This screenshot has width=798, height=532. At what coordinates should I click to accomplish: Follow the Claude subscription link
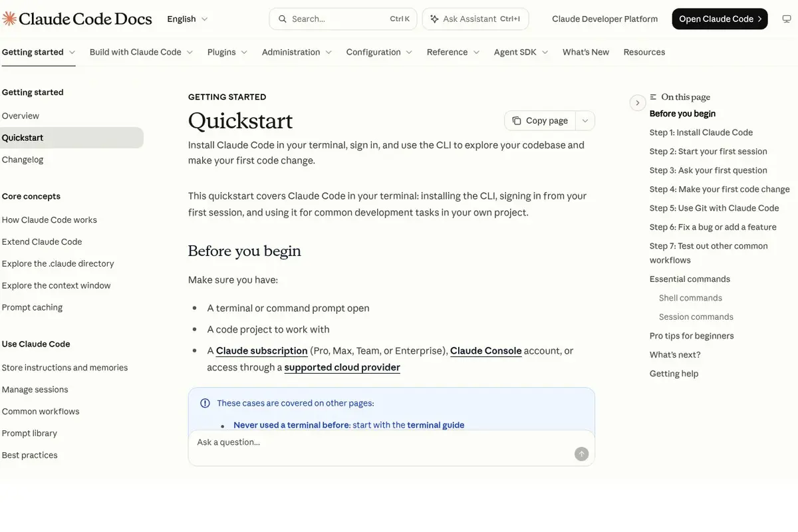point(262,350)
